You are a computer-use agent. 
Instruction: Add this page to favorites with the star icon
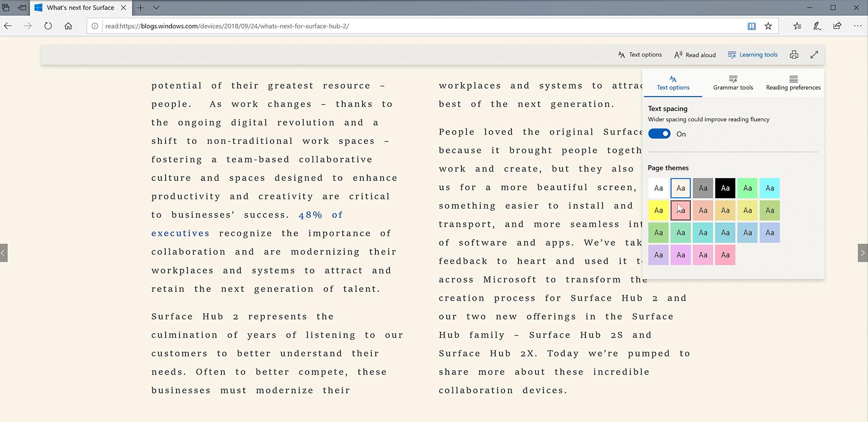point(768,26)
